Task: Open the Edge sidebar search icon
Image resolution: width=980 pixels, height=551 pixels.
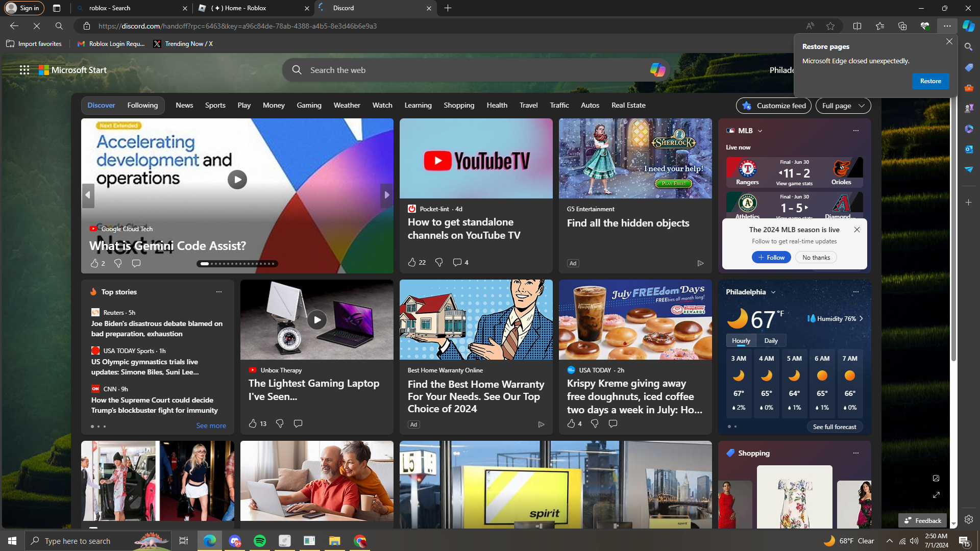Action: point(968,47)
